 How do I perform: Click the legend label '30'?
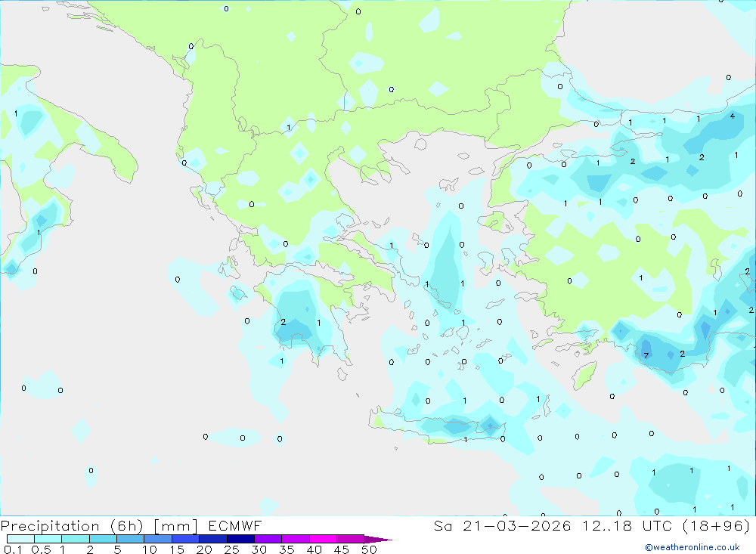[259, 549]
